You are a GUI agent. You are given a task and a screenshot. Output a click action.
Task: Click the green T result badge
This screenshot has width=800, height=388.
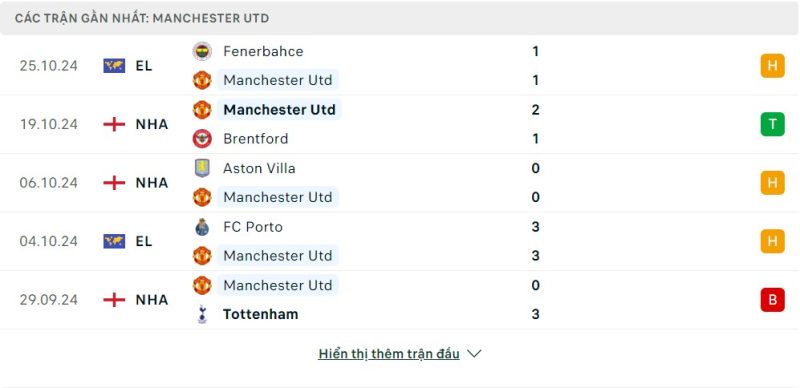pos(772,124)
